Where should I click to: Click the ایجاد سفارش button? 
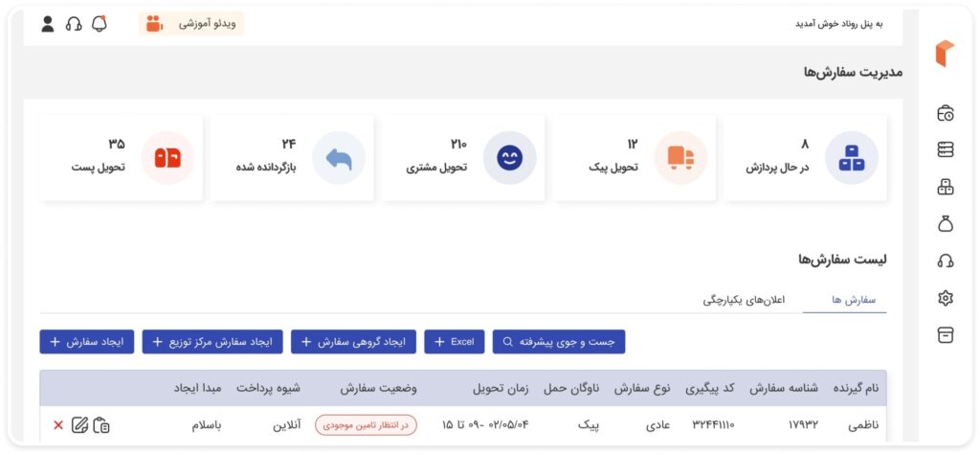pos(86,341)
